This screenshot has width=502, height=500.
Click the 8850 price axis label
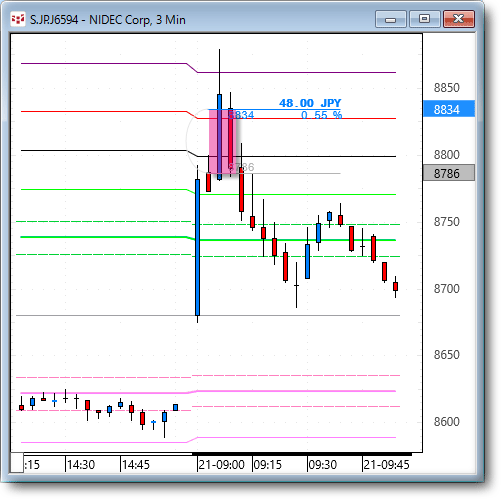click(446, 88)
